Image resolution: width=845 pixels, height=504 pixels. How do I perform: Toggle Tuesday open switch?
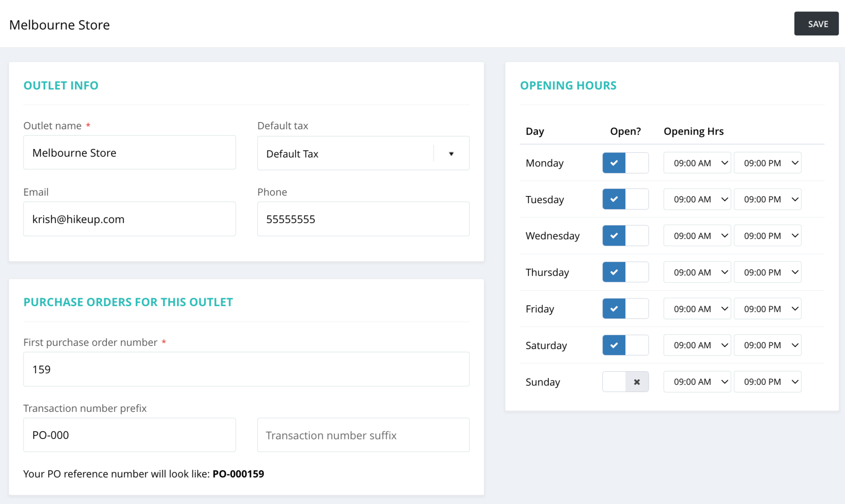(x=625, y=199)
